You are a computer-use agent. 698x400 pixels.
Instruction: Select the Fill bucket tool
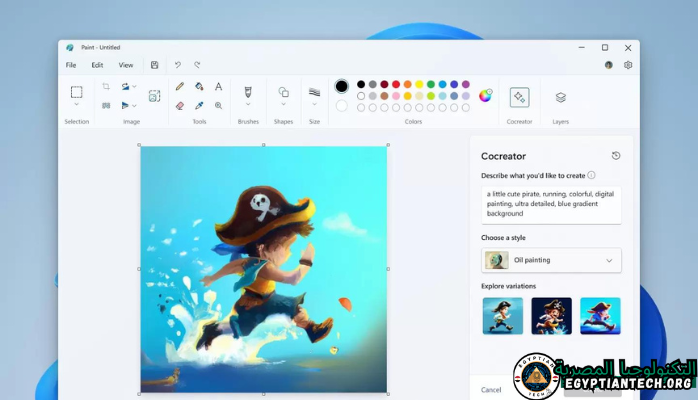(199, 87)
